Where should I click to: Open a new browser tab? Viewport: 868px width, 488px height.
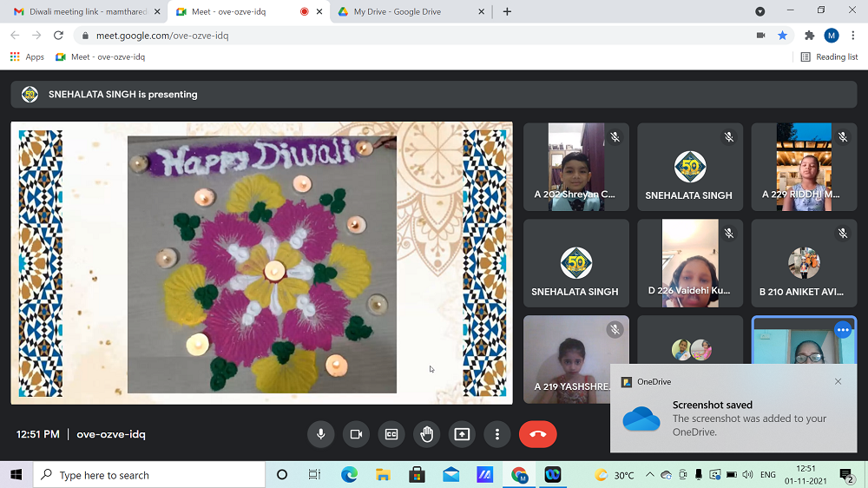tap(507, 11)
